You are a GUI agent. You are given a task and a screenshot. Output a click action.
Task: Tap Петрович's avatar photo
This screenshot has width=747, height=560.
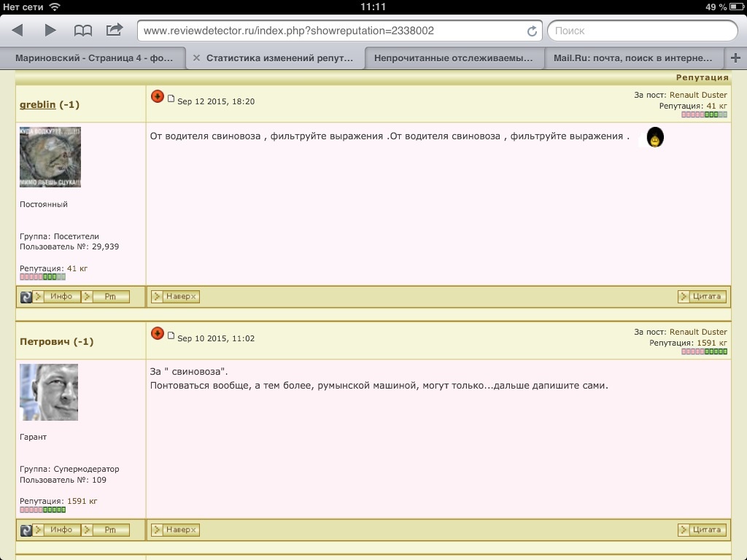[49, 392]
